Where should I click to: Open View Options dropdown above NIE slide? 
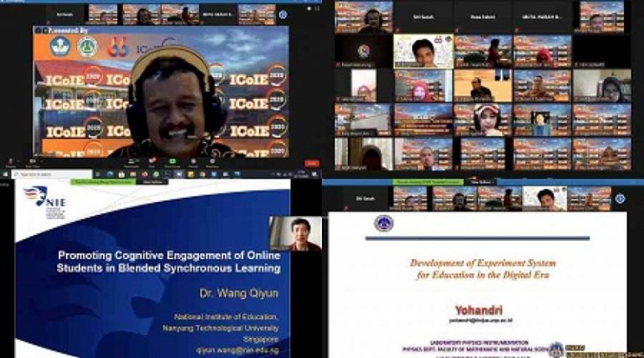coord(153,182)
